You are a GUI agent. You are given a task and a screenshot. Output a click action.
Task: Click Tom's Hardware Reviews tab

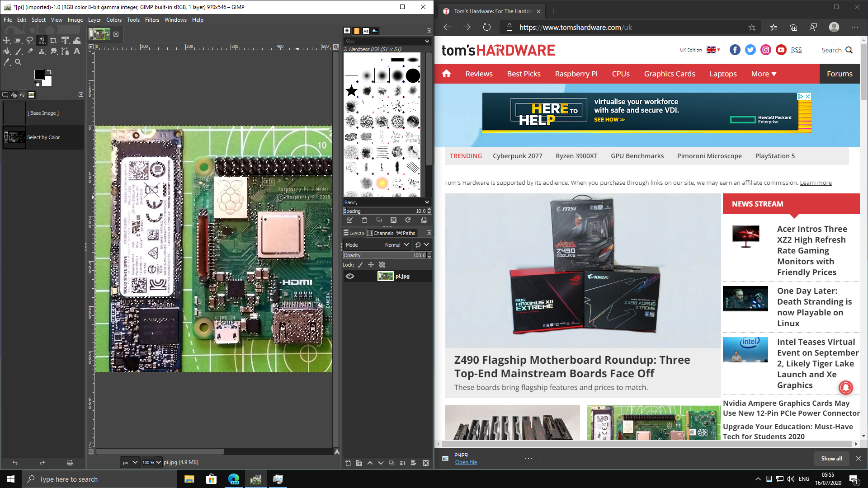pyautogui.click(x=479, y=73)
